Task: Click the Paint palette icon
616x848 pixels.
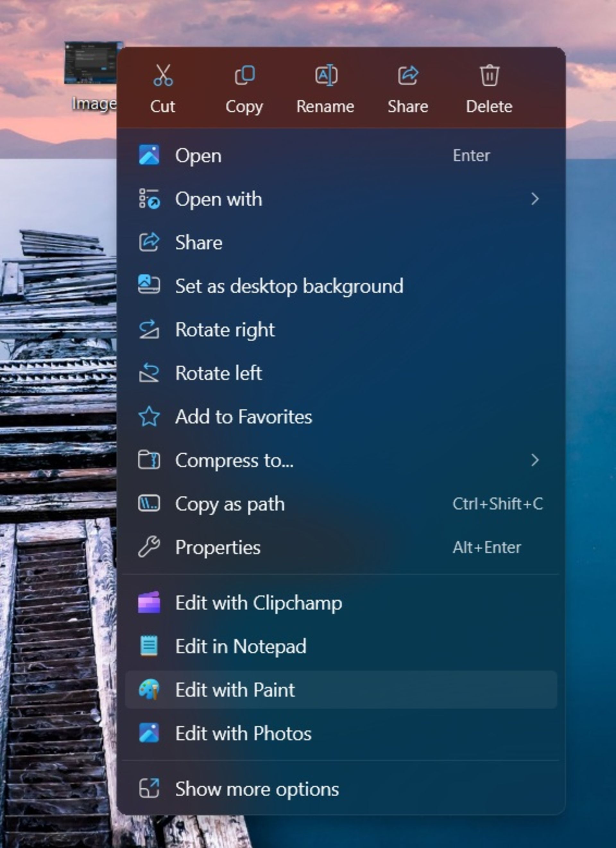Action: click(149, 690)
